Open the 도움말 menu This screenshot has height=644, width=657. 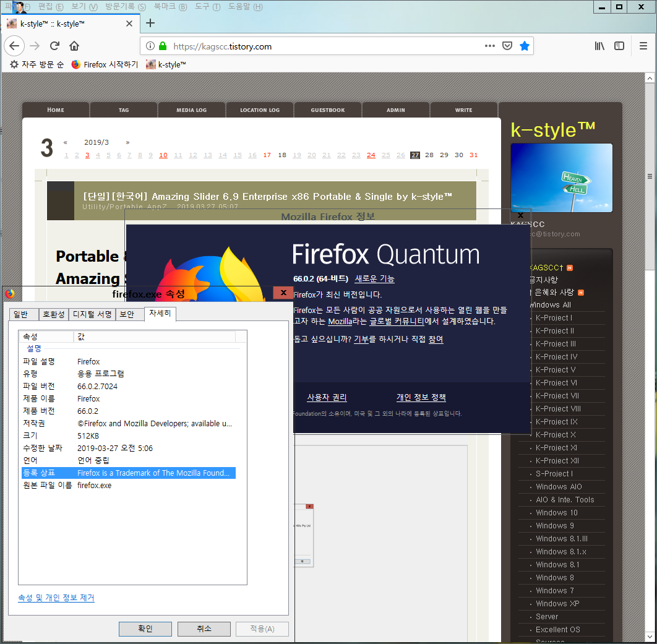click(x=245, y=7)
